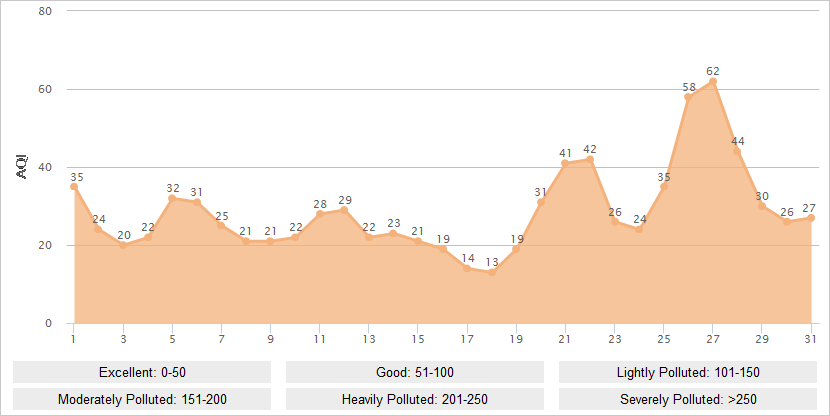830x416 pixels.
Task: Click the day 1 data point valued 35
Action: (x=74, y=186)
